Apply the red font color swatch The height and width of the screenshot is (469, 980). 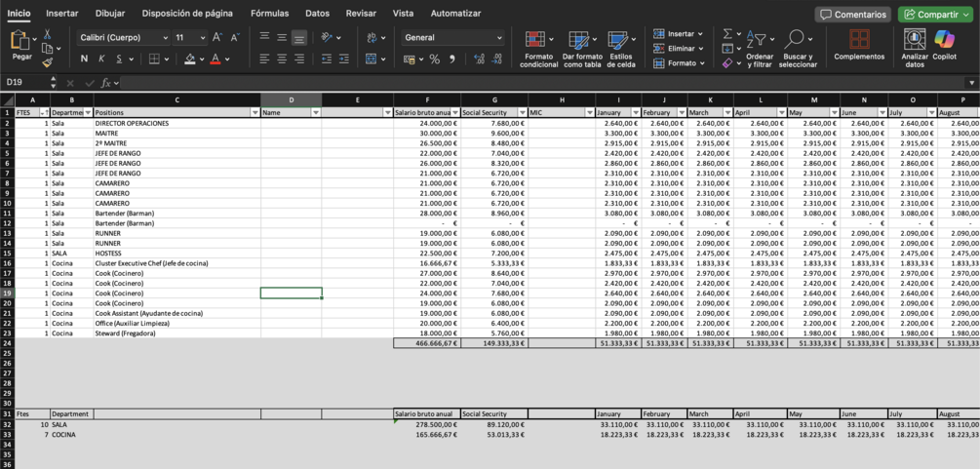pyautogui.click(x=215, y=59)
